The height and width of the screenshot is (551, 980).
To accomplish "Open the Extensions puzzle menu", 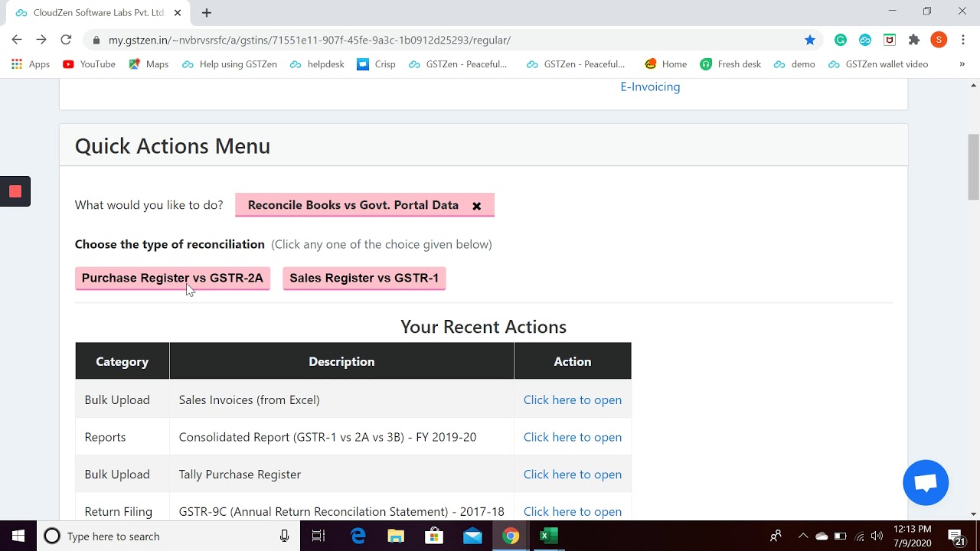I will coord(914,40).
